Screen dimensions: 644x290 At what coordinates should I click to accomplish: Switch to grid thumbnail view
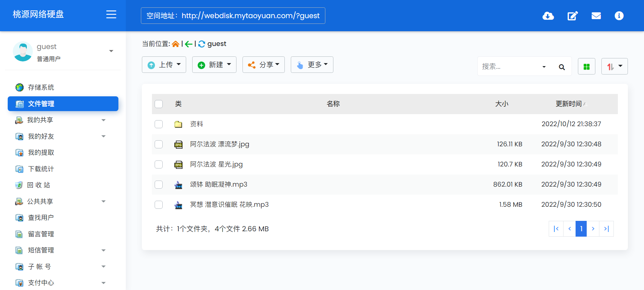[586, 66]
